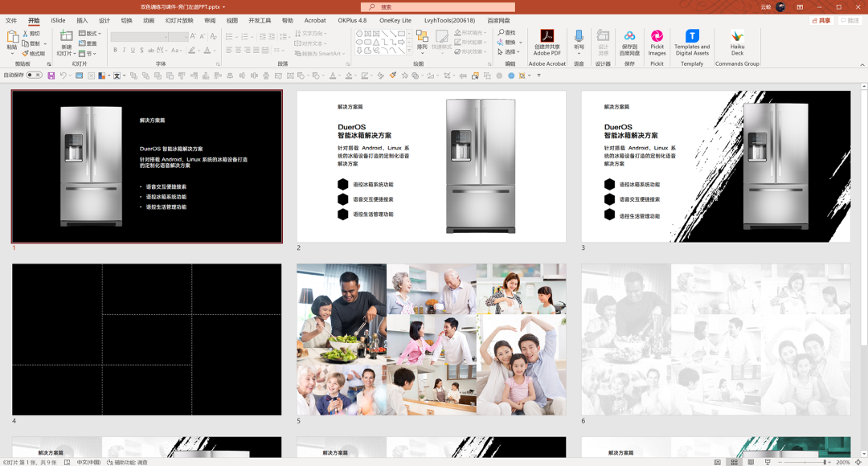Open the font name combo box
This screenshot has width=868, height=466.
[140, 36]
